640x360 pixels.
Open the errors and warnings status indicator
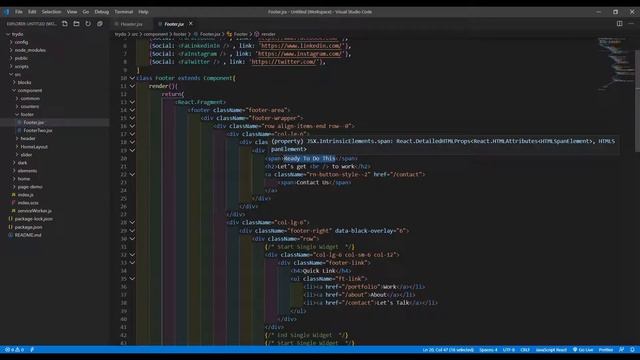tap(14, 350)
